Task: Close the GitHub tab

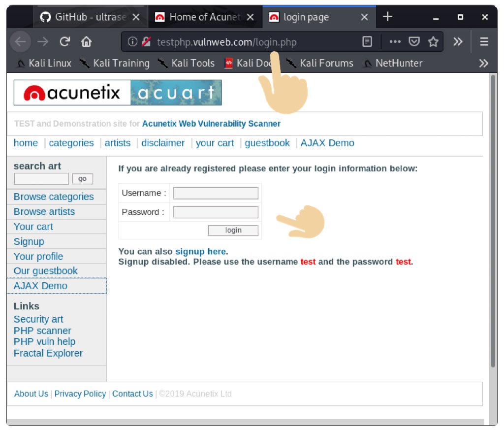Action: pyautogui.click(x=136, y=17)
